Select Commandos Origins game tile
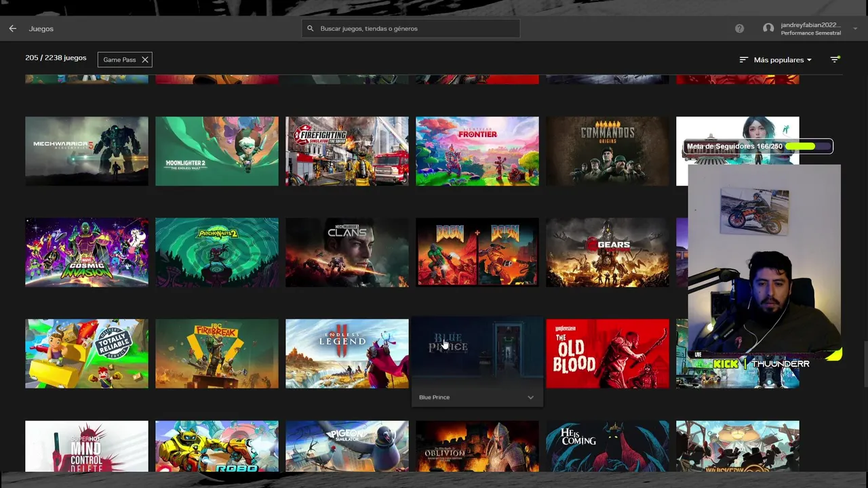Viewport: 868px width, 488px height. point(608,151)
